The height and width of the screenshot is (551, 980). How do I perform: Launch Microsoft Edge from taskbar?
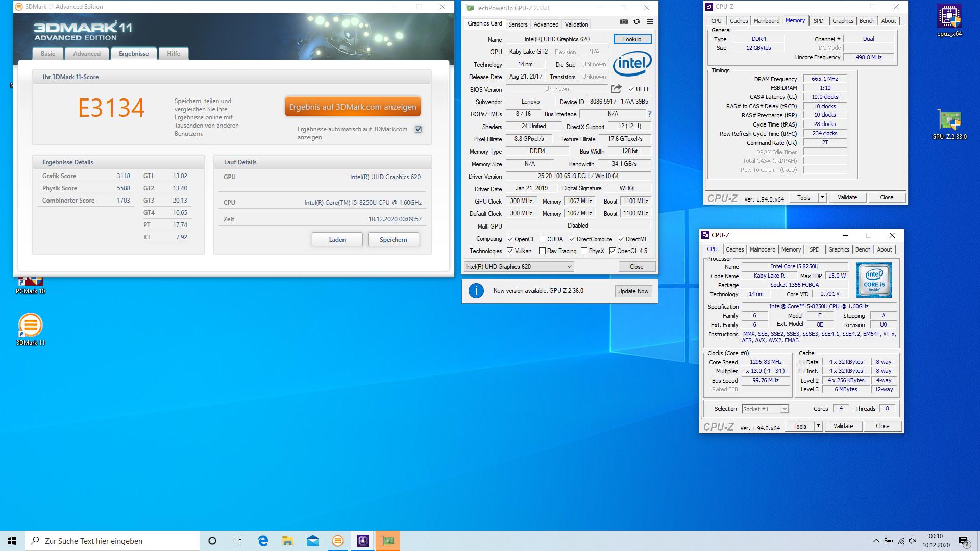coord(263,541)
